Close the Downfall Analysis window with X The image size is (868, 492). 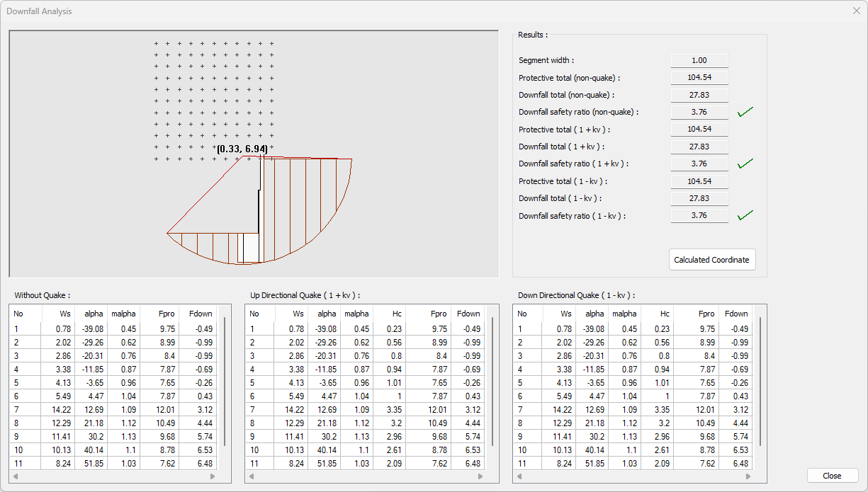[856, 11]
